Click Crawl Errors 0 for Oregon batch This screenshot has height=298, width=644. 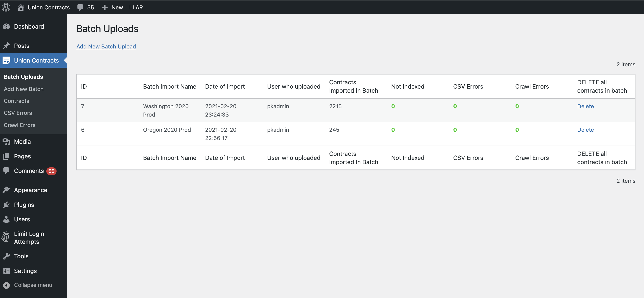517,130
